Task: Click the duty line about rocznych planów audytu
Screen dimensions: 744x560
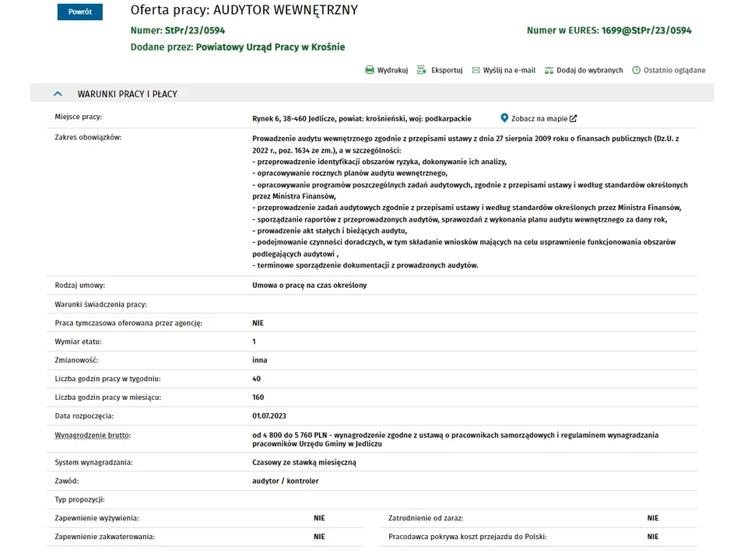Action: 349,173
